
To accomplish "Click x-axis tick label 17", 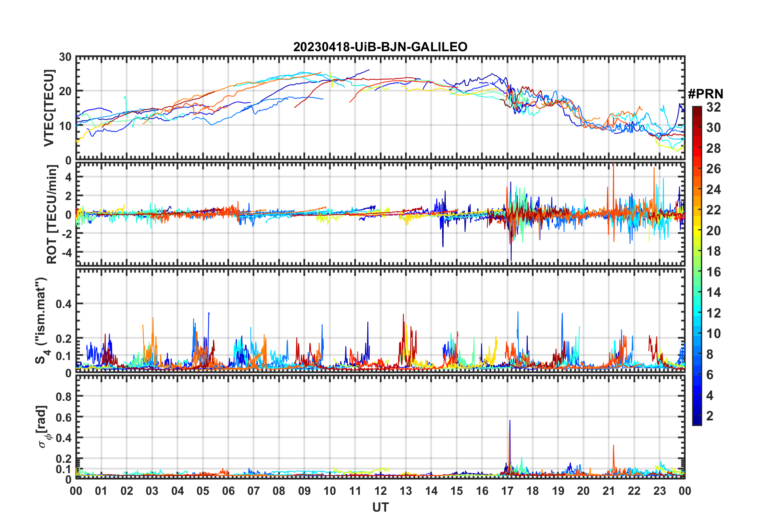I will pyautogui.click(x=507, y=491).
